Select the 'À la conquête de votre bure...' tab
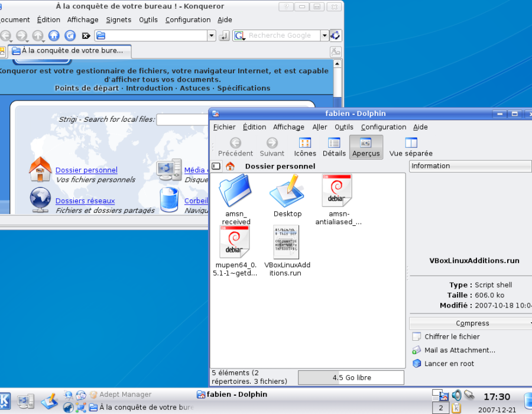The image size is (532, 414). point(69,51)
